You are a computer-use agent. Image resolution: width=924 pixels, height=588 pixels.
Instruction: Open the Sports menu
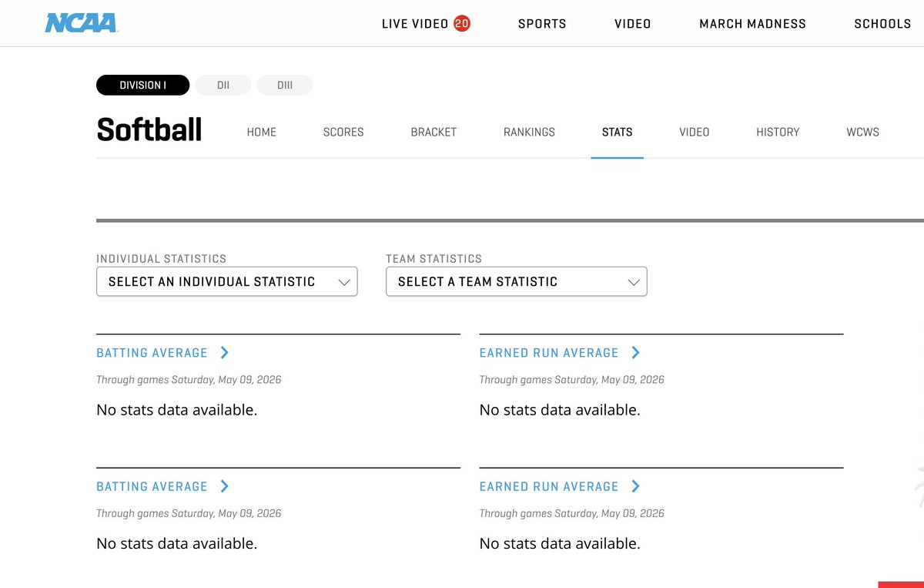(x=542, y=24)
